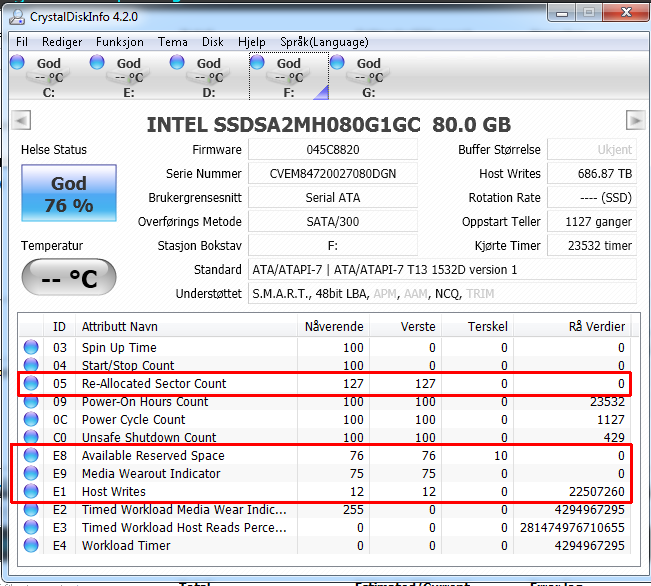Select the Re-Allocated Sector Count name
Image resolution: width=651 pixels, height=586 pixels.
tap(154, 384)
